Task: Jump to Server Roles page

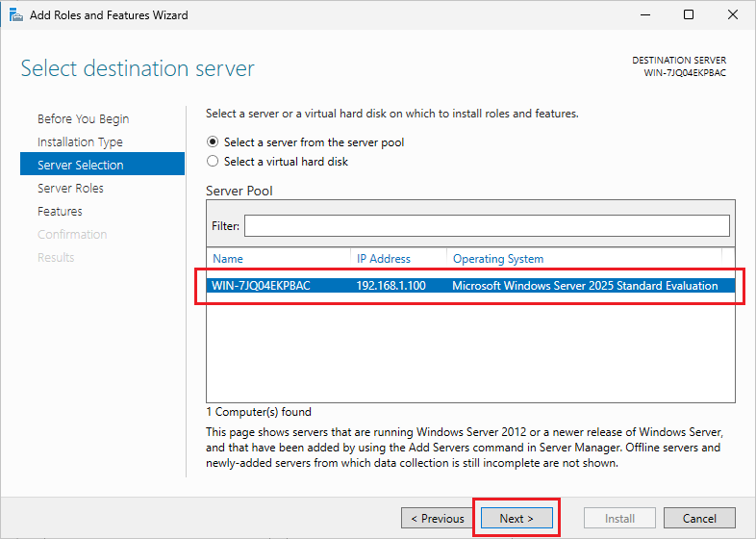Action: (x=70, y=189)
